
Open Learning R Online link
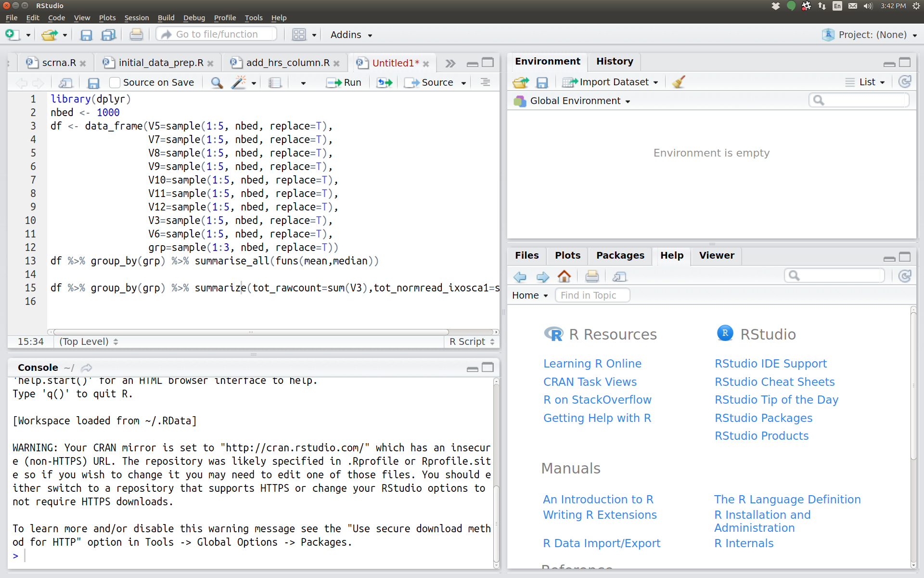click(x=593, y=363)
